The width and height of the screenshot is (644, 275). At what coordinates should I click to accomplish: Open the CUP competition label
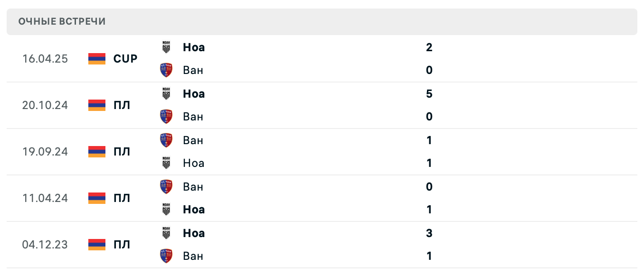125,59
